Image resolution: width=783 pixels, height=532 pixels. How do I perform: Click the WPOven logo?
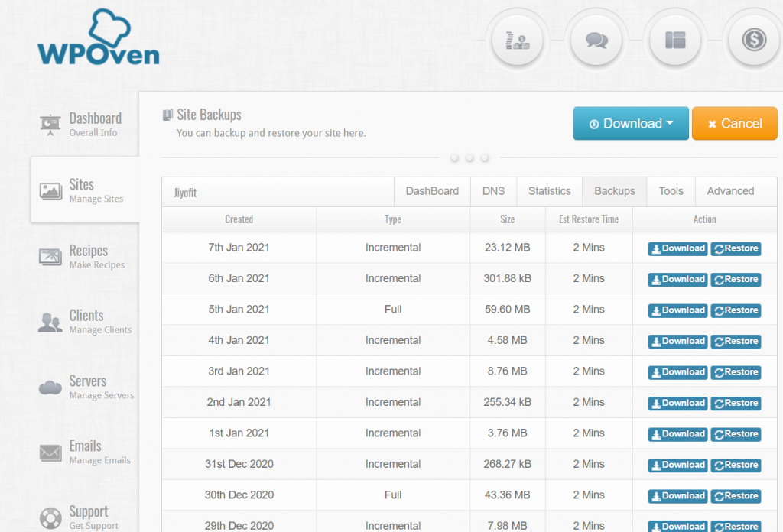(98, 40)
